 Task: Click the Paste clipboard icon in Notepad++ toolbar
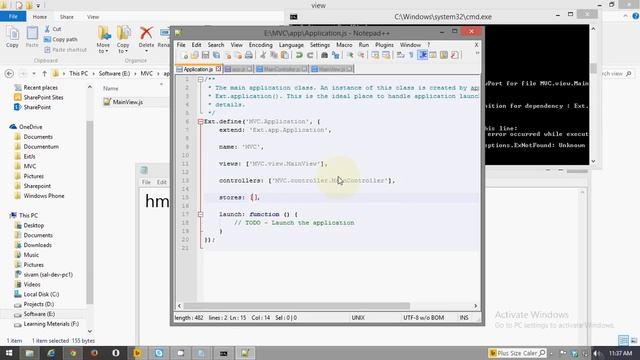pos(285,55)
